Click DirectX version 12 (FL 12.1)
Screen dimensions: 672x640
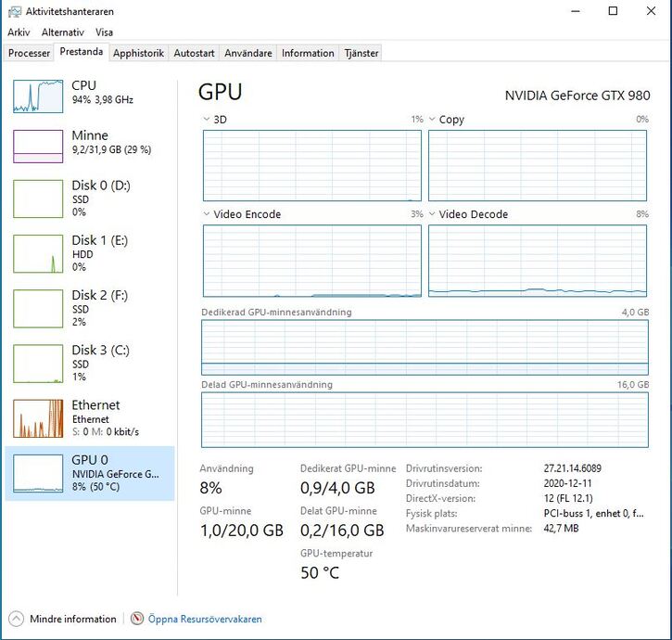[x=568, y=498]
